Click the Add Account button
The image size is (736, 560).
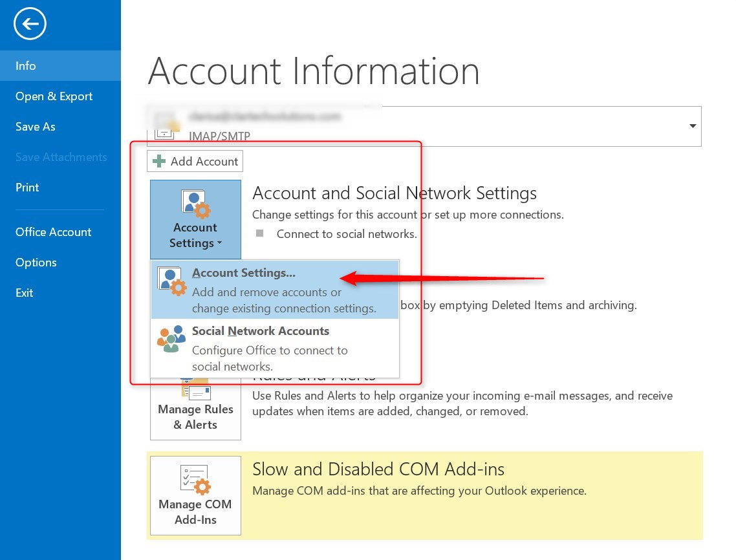(x=195, y=160)
